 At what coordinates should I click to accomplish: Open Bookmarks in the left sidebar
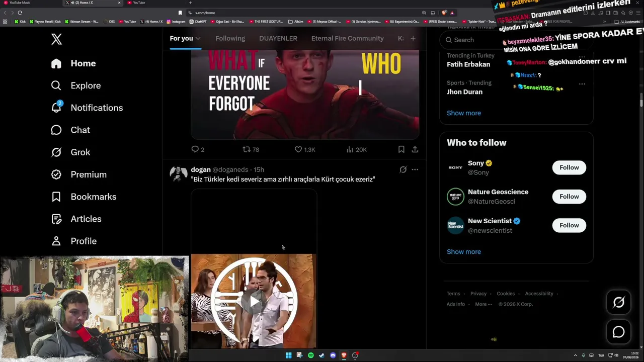[84, 197]
